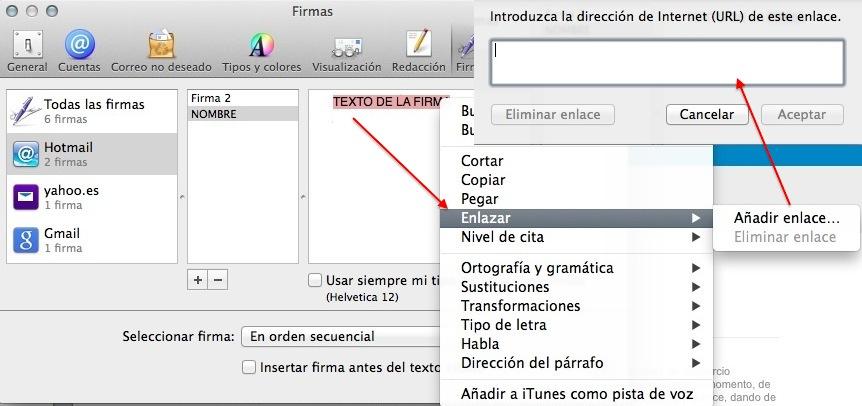Image resolution: width=862 pixels, height=406 pixels.
Task: Choose Añadir enlace from submenu
Action: pyautogui.click(x=786, y=218)
